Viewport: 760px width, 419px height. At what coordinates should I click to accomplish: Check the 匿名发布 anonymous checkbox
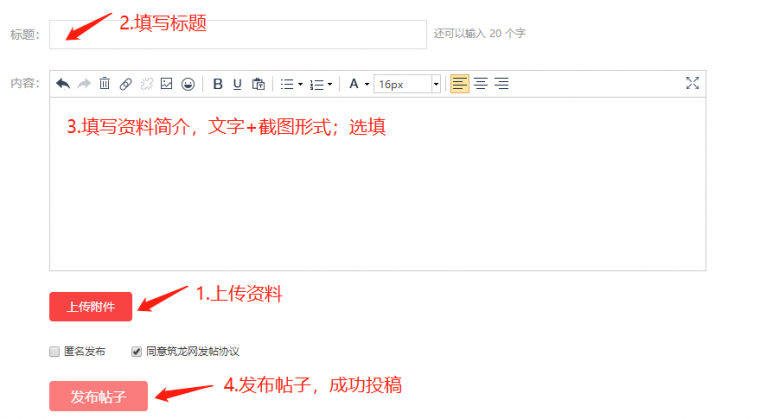tap(55, 352)
